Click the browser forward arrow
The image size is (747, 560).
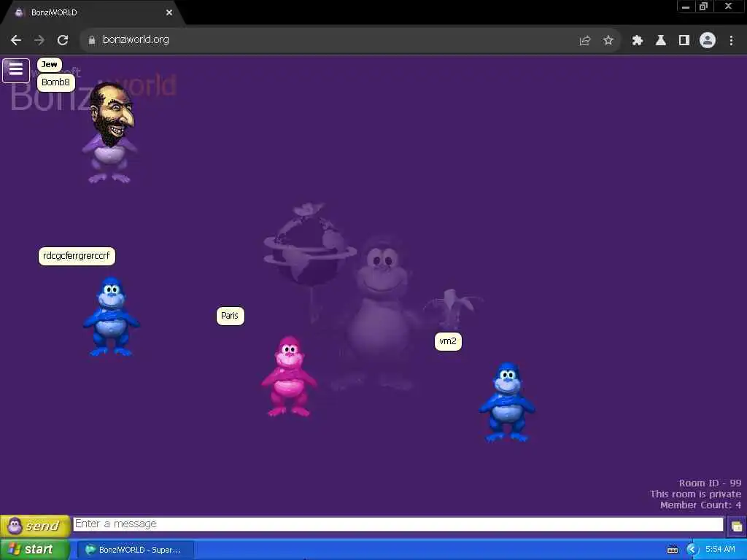tap(39, 40)
